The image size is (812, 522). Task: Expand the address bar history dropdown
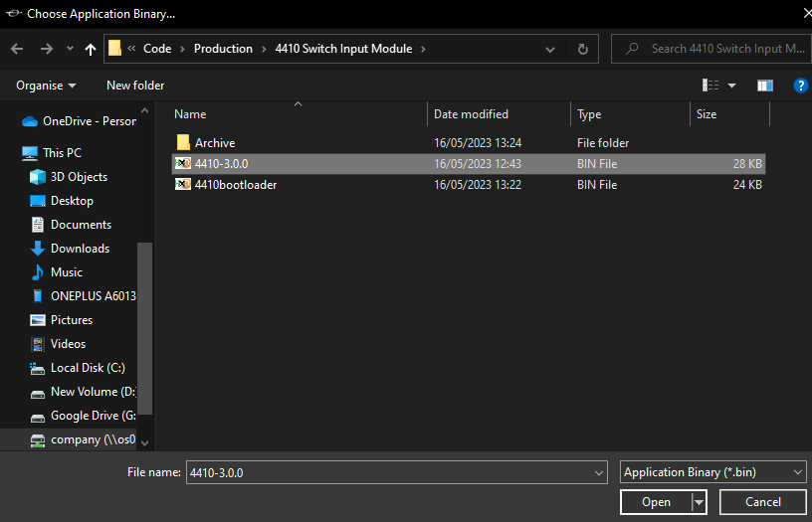point(550,49)
